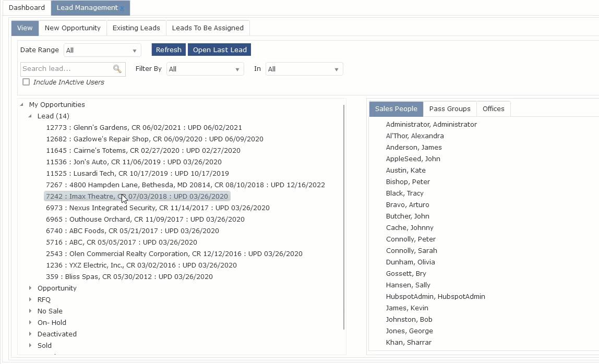This screenshot has height=364, width=599.
Task: Select salesperson Al'Thor, Alexandra
Action: click(415, 136)
